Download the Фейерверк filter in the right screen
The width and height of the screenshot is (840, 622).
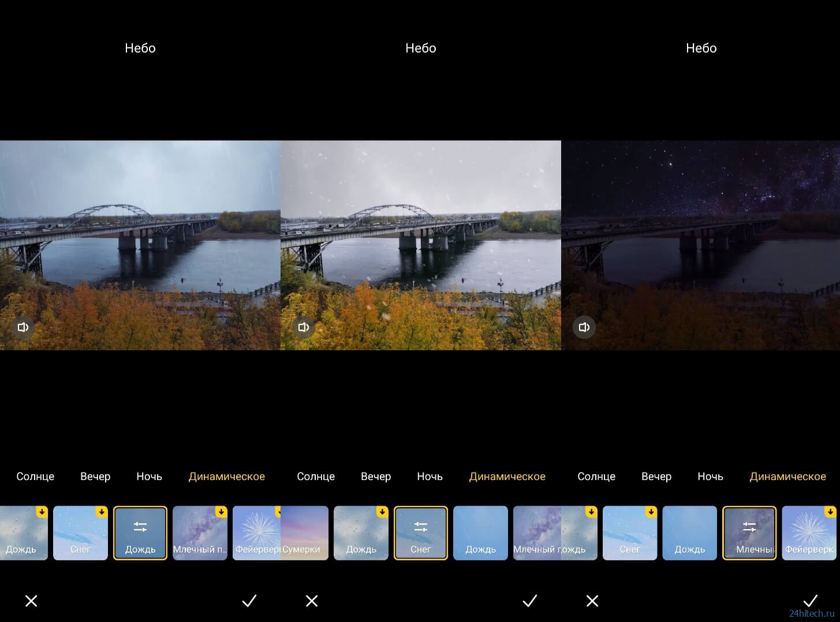830,512
